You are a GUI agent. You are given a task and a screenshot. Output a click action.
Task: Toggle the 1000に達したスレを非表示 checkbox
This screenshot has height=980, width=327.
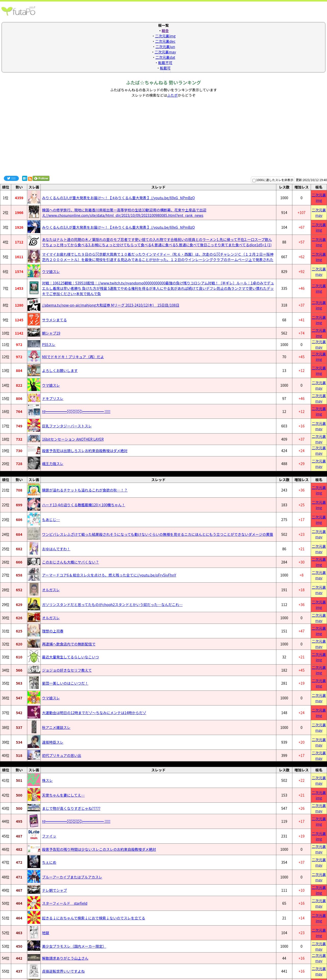coord(254,180)
